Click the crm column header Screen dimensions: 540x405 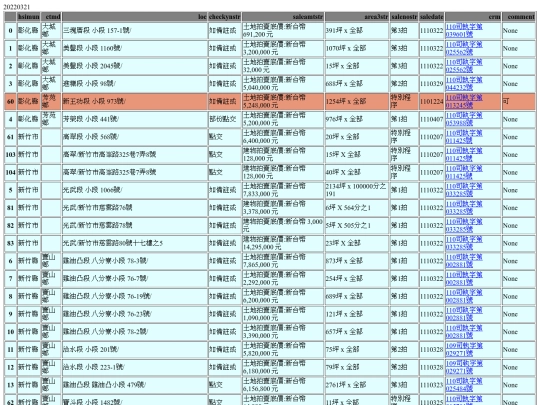[473, 17]
